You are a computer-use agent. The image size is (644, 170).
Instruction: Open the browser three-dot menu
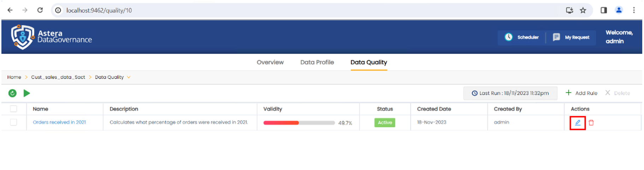coord(634,10)
